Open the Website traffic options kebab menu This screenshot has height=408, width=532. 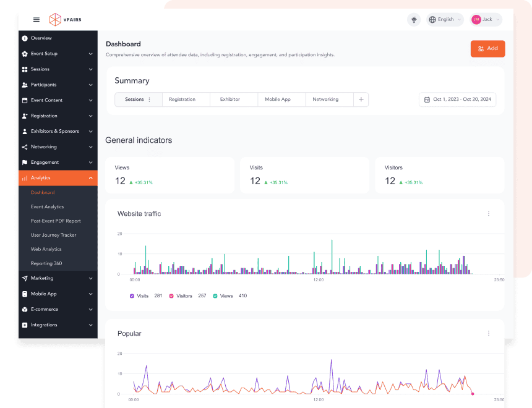489,213
